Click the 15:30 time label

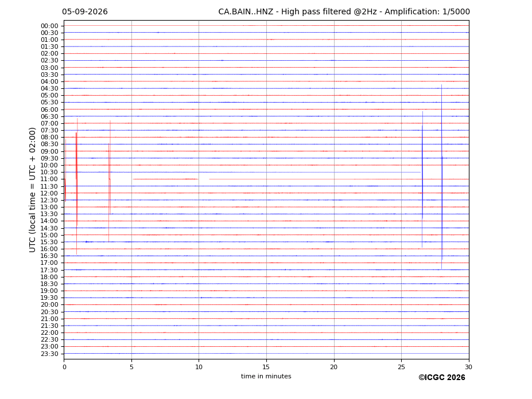[x=49, y=242]
